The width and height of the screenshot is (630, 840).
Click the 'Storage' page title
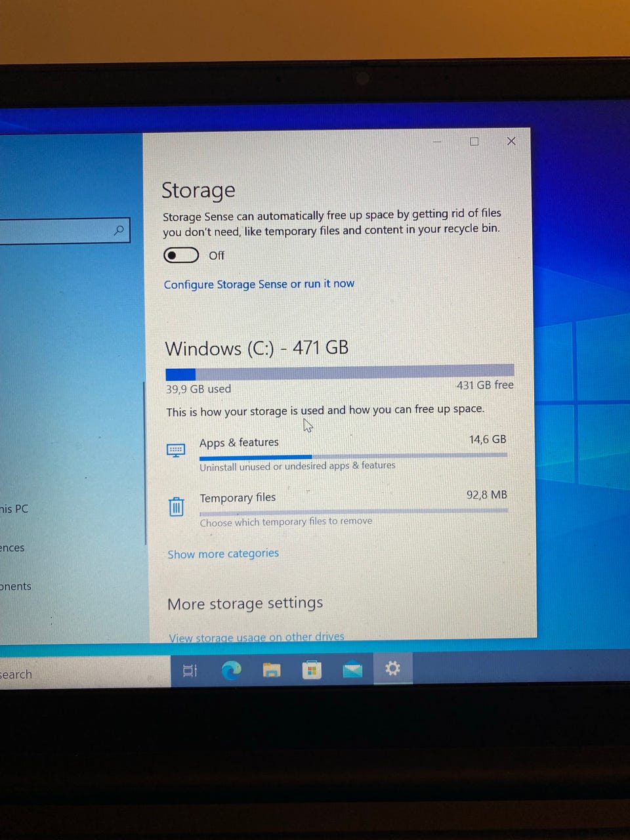click(198, 190)
